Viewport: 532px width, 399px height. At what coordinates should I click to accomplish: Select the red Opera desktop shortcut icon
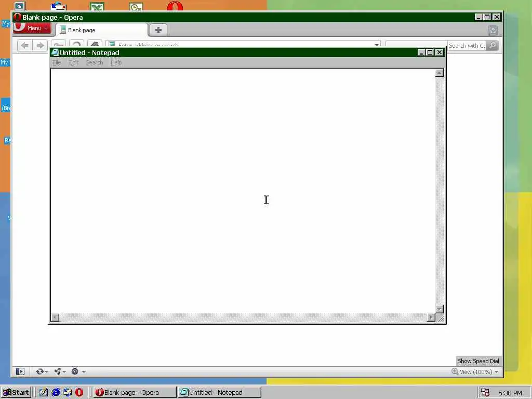pyautogui.click(x=175, y=6)
